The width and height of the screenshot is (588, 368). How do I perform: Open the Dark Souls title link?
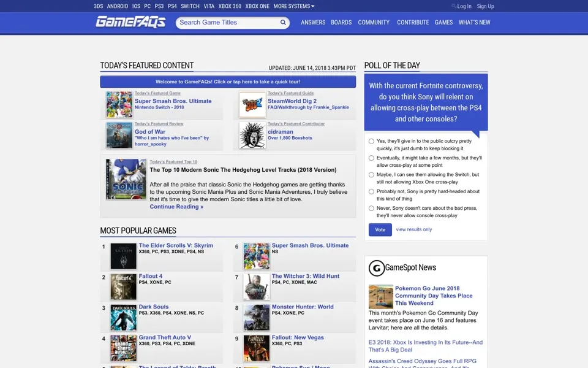(x=154, y=307)
